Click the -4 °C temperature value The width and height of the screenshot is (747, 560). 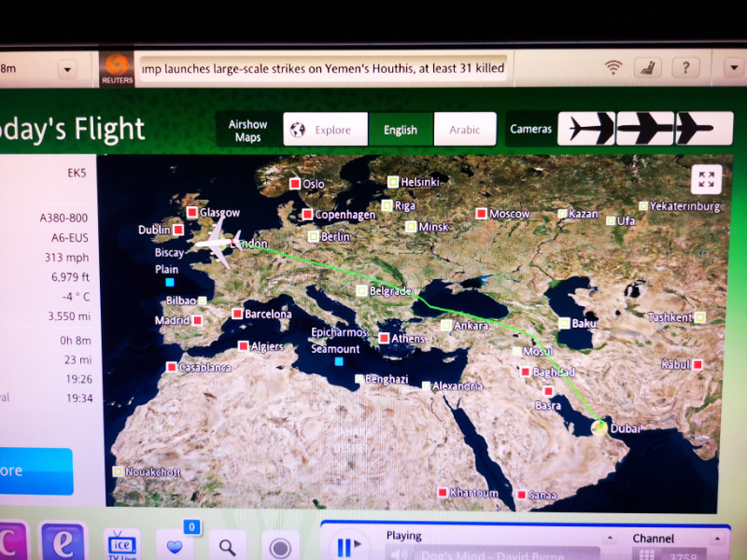[x=76, y=297]
